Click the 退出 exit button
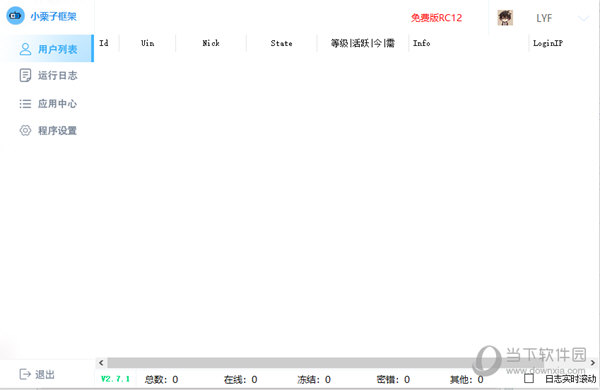The width and height of the screenshot is (600, 390). pyautogui.click(x=37, y=374)
